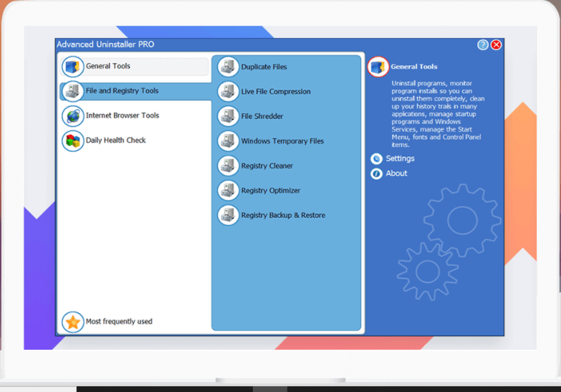The width and height of the screenshot is (561, 392).
Task: Open Registry Cleaner text link
Action: [x=267, y=166]
